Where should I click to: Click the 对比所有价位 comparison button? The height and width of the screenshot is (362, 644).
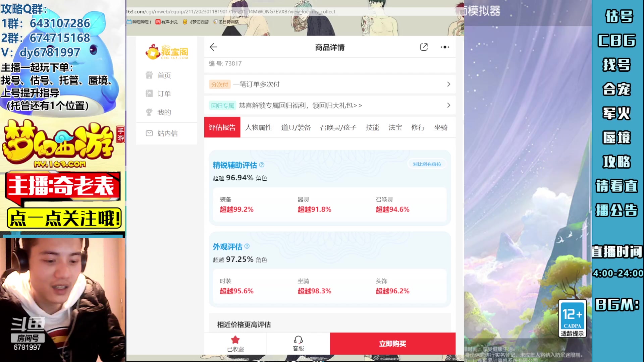[x=427, y=164]
